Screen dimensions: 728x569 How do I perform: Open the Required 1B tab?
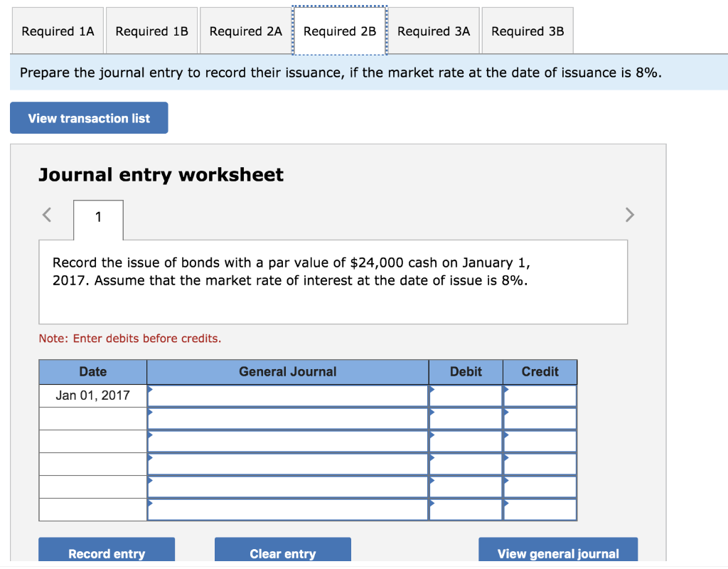coord(152,31)
